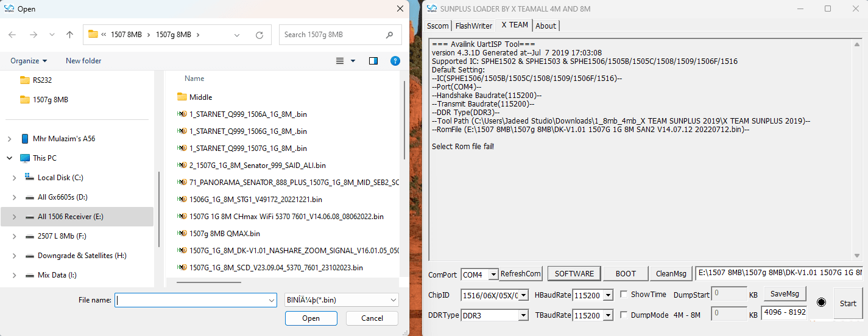
Task: Open dialog help icon
Action: point(395,61)
